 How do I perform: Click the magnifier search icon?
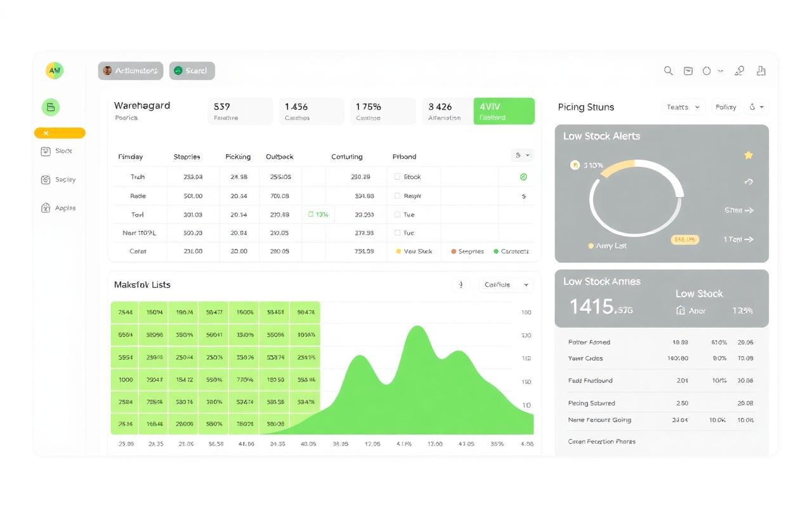tap(669, 71)
